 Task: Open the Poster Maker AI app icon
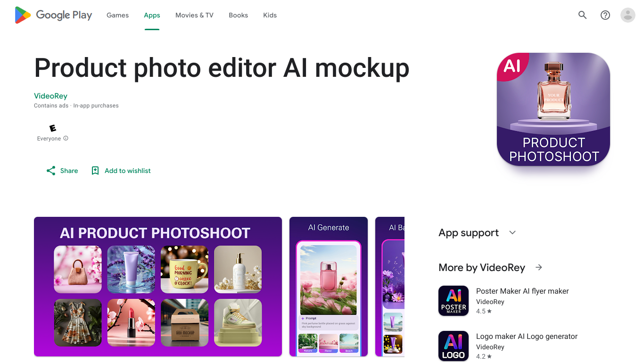pyautogui.click(x=454, y=301)
